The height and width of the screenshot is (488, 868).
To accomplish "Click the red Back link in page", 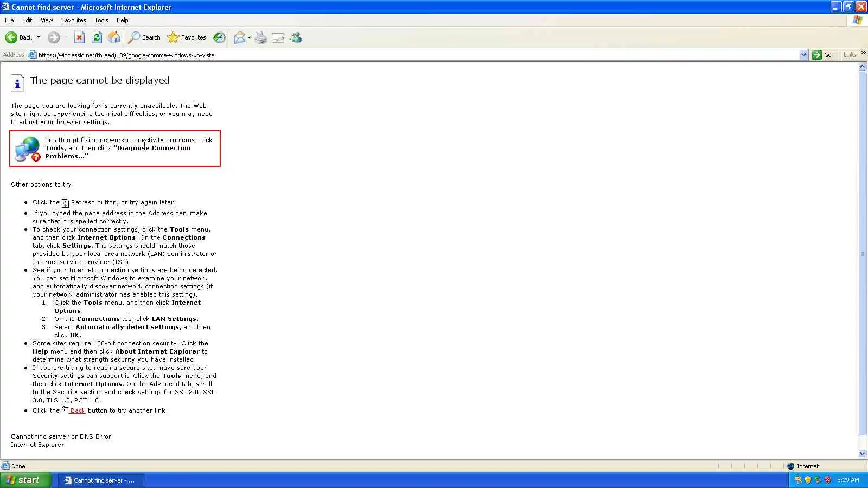I will [x=77, y=410].
